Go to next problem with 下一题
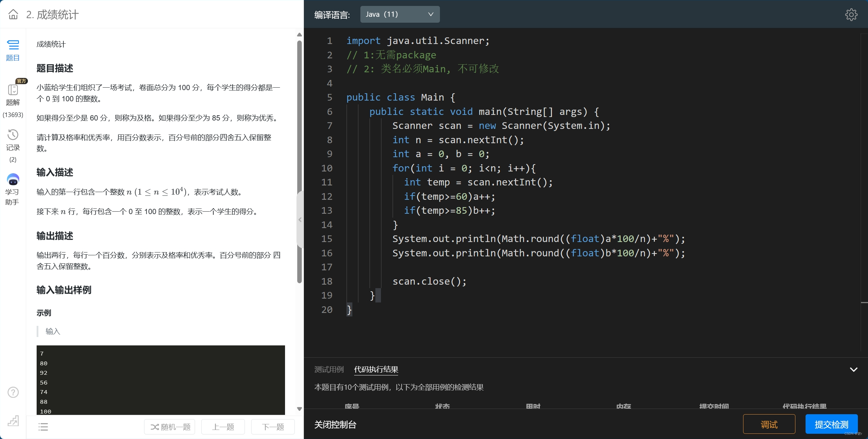The height and width of the screenshot is (439, 868). click(x=273, y=427)
